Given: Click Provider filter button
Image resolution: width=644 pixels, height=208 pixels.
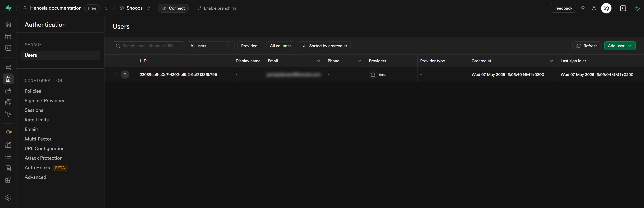Looking at the screenshot, I should point(249,46).
